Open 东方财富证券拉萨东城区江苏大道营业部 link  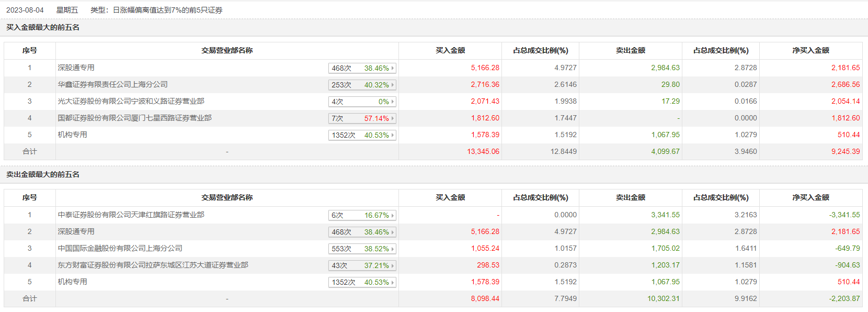(x=153, y=265)
